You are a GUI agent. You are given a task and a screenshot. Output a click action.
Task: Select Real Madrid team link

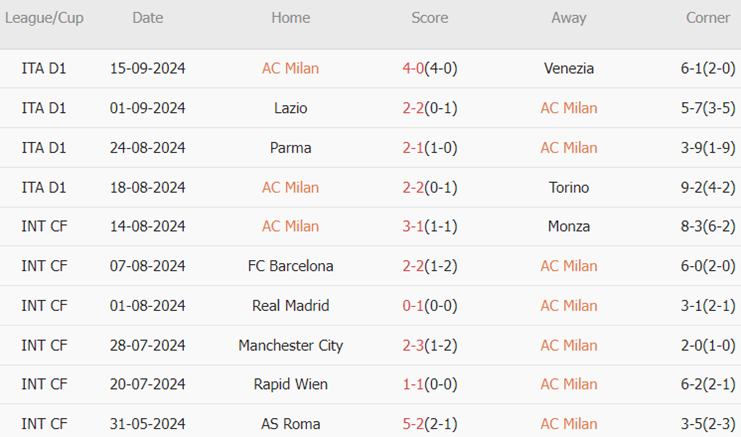click(290, 306)
